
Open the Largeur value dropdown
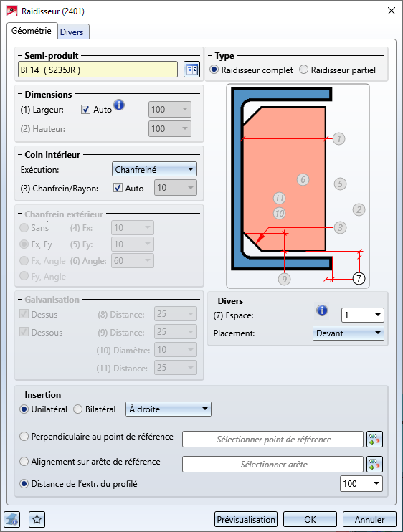click(170, 110)
